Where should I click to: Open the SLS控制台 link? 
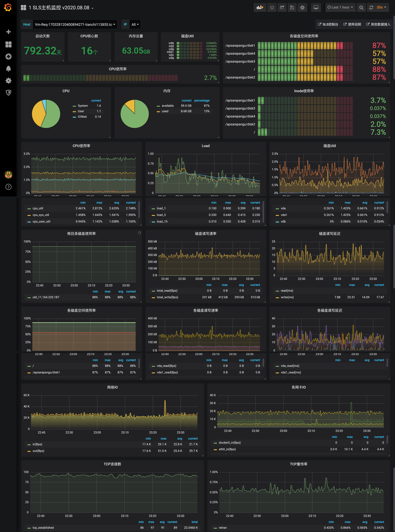pyautogui.click(x=328, y=24)
